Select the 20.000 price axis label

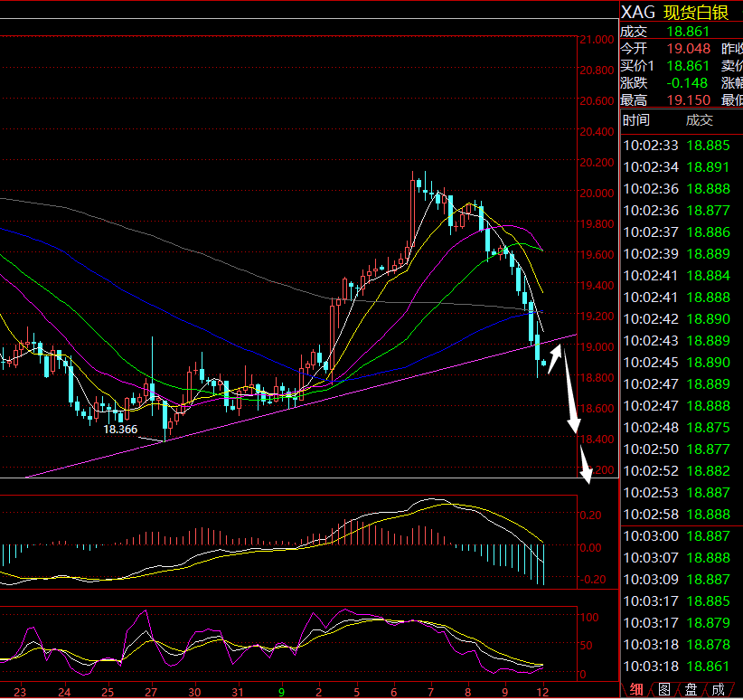597,193
